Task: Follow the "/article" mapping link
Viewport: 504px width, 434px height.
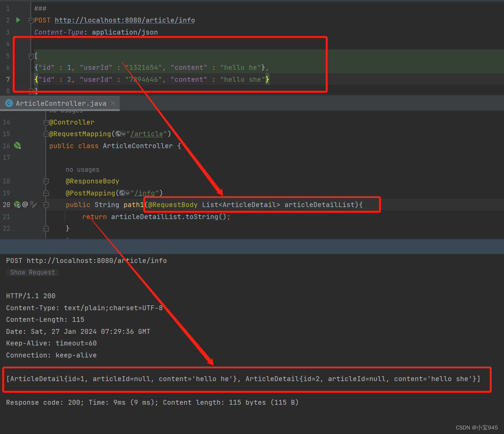Action: (x=147, y=134)
